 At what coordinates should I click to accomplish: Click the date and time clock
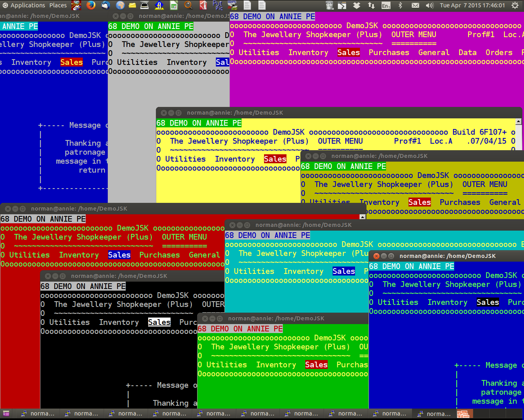(473, 5)
